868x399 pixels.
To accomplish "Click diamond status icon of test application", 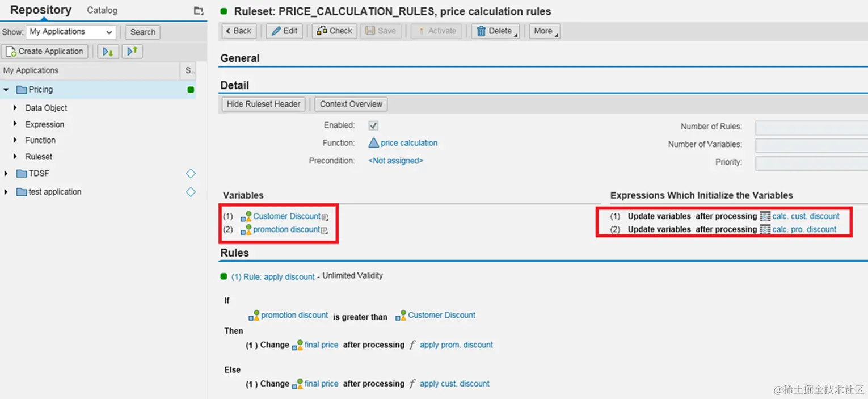I will 191,192.
